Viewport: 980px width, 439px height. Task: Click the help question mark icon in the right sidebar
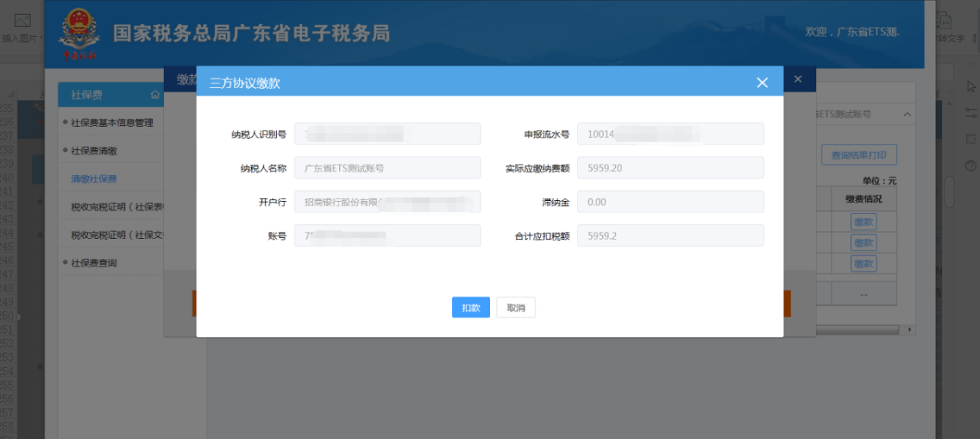(971, 165)
